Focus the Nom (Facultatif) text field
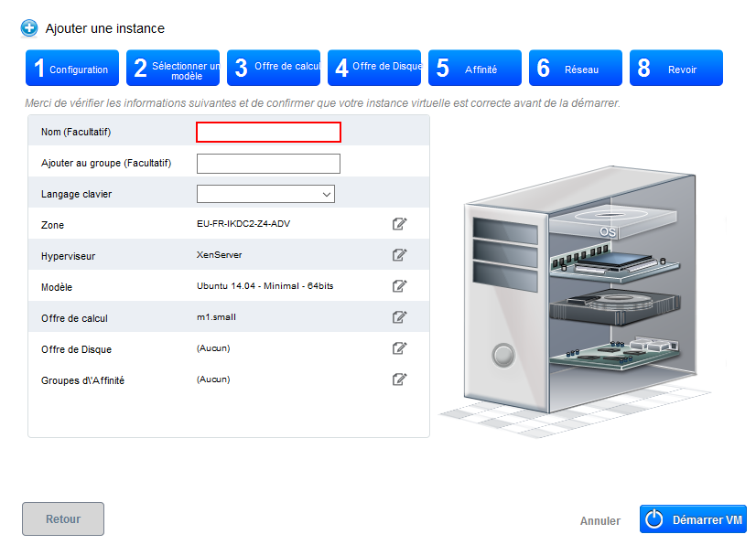 coord(268,133)
